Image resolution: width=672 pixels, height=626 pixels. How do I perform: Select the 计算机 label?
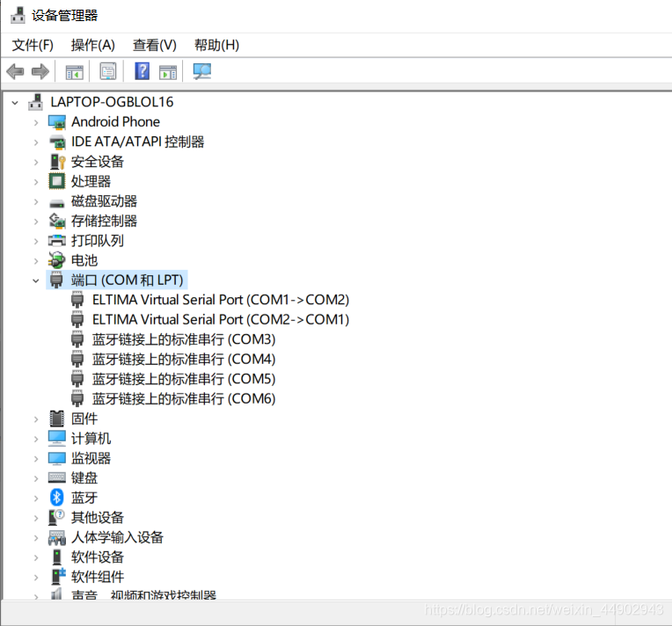pos(91,439)
